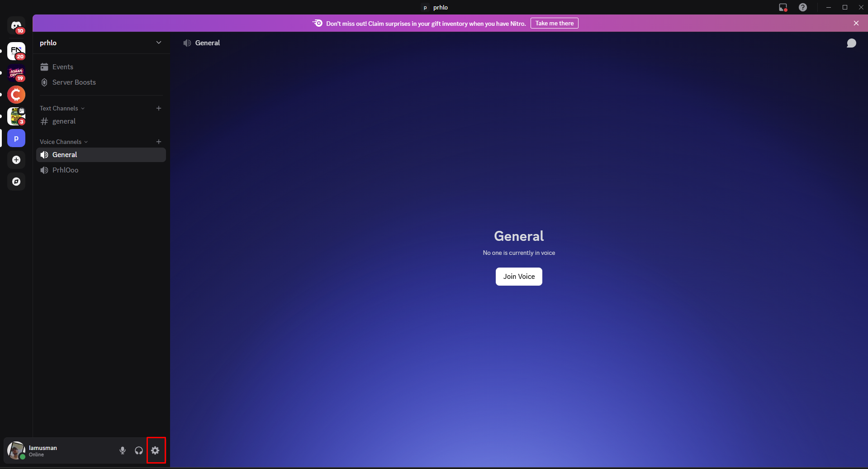Open Help from the question mark icon
Screen dimensions: 868x469
click(x=803, y=7)
